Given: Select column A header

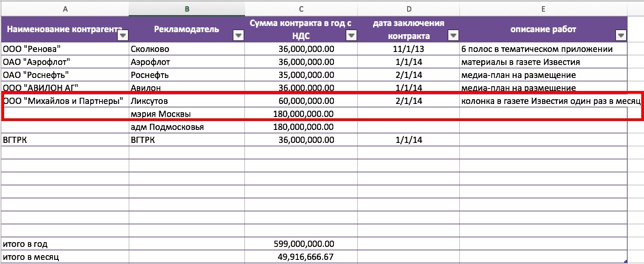Looking at the screenshot, I should pyautogui.click(x=65, y=9).
